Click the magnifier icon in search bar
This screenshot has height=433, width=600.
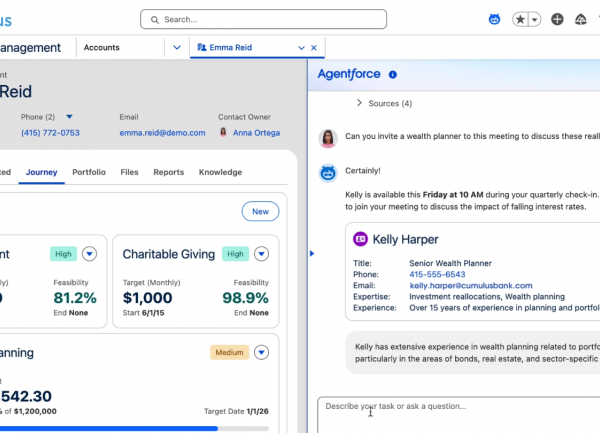click(x=155, y=20)
